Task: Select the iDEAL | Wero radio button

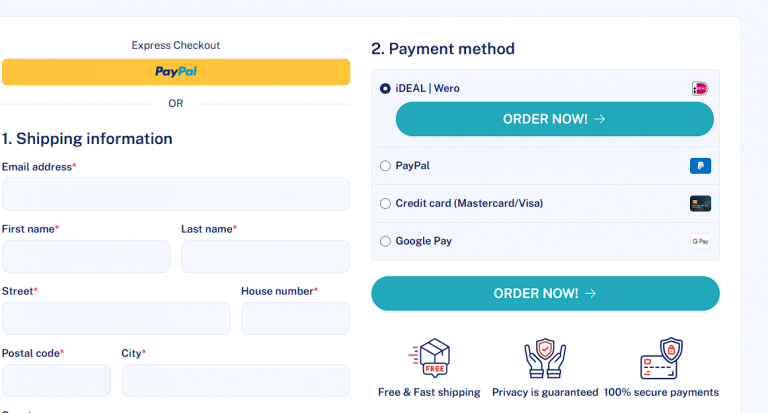Action: coord(386,89)
